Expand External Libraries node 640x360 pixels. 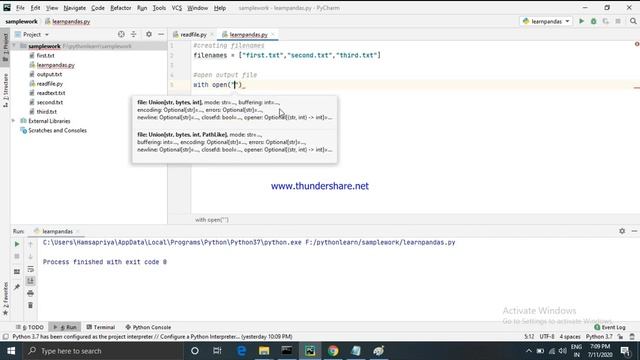13,121
